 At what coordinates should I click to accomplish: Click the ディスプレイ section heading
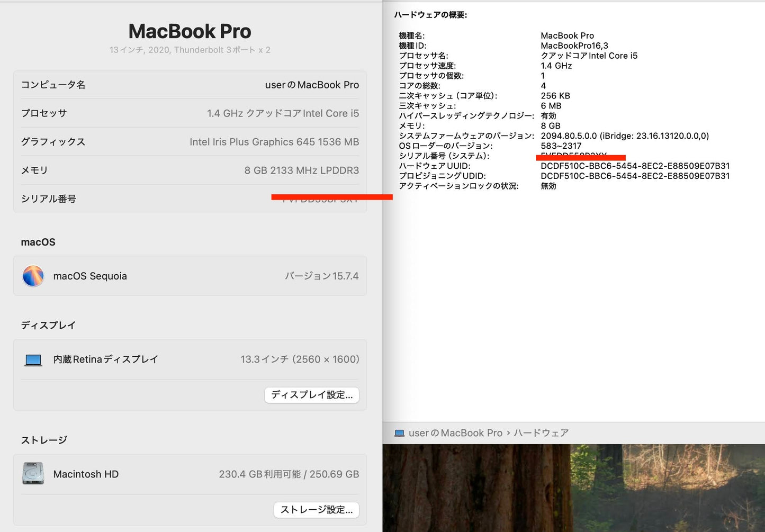[x=48, y=325]
